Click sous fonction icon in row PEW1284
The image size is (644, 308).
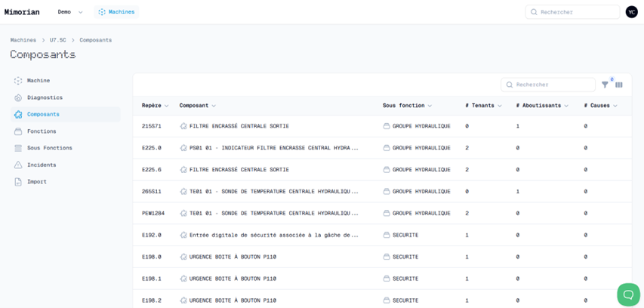point(387,213)
